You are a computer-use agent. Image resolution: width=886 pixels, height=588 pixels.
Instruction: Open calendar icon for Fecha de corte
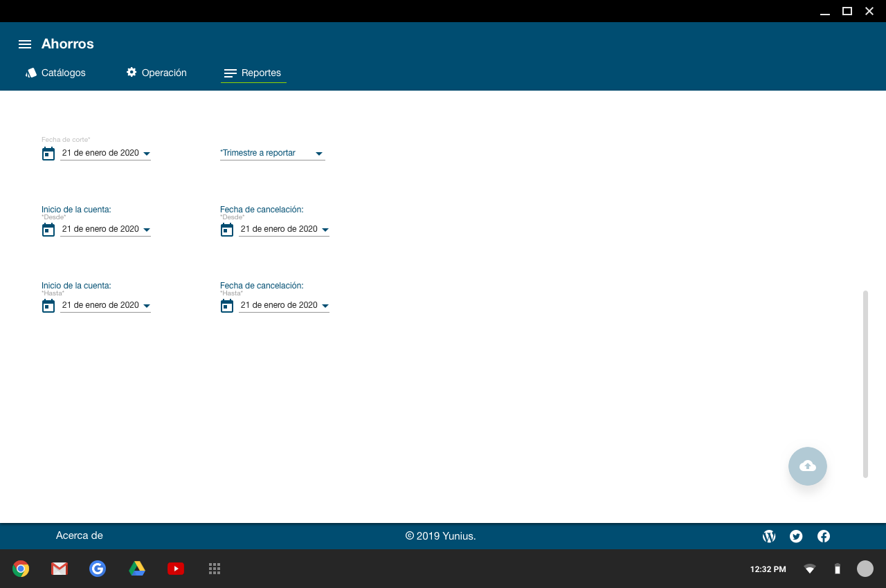[x=48, y=154]
